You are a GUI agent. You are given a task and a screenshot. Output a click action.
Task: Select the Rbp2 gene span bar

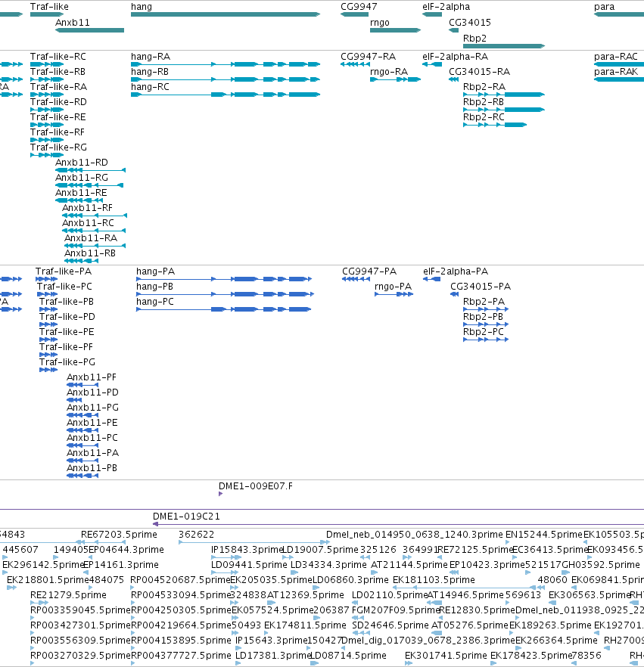coord(504,46)
